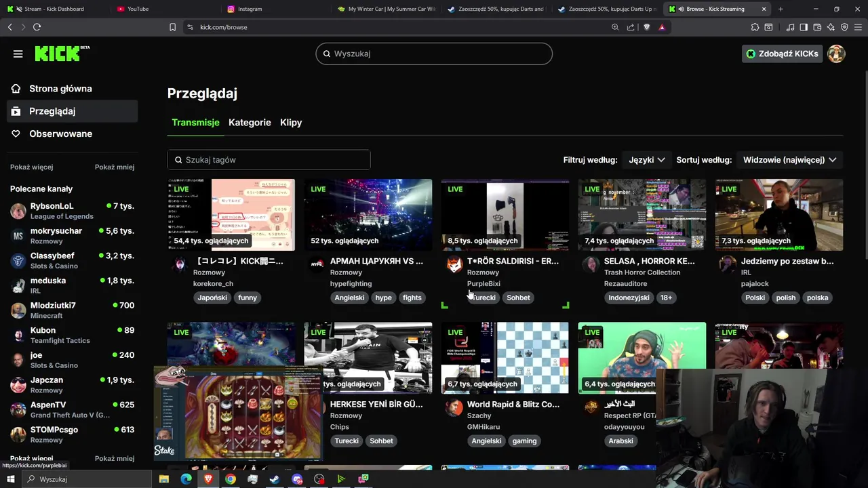
Task: Click the bookmark icon in address bar
Action: click(x=172, y=27)
